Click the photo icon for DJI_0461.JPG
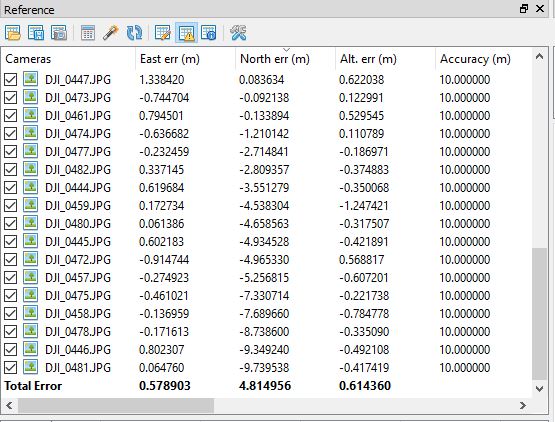The image size is (555, 422). 31,115
